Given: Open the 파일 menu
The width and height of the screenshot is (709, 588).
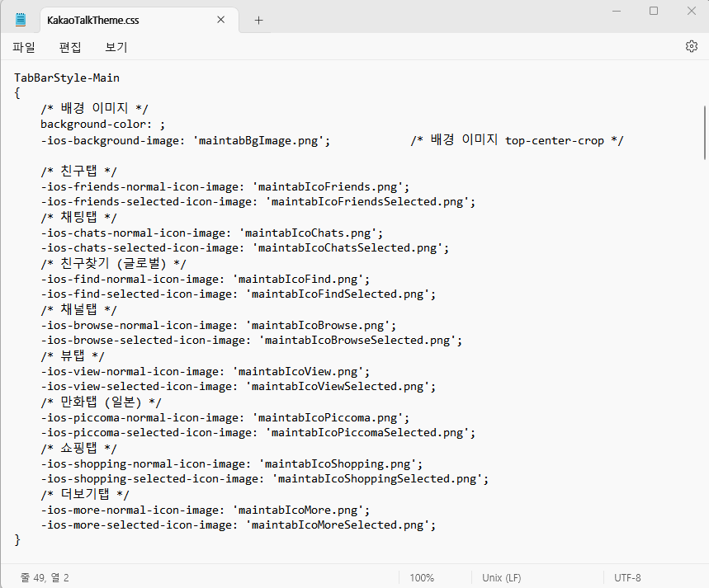Looking at the screenshot, I should [23, 47].
